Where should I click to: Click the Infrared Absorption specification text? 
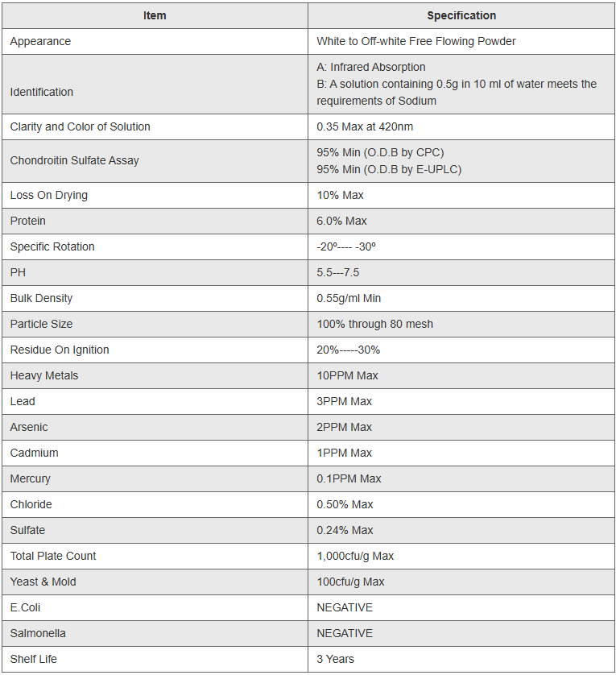[x=371, y=67]
